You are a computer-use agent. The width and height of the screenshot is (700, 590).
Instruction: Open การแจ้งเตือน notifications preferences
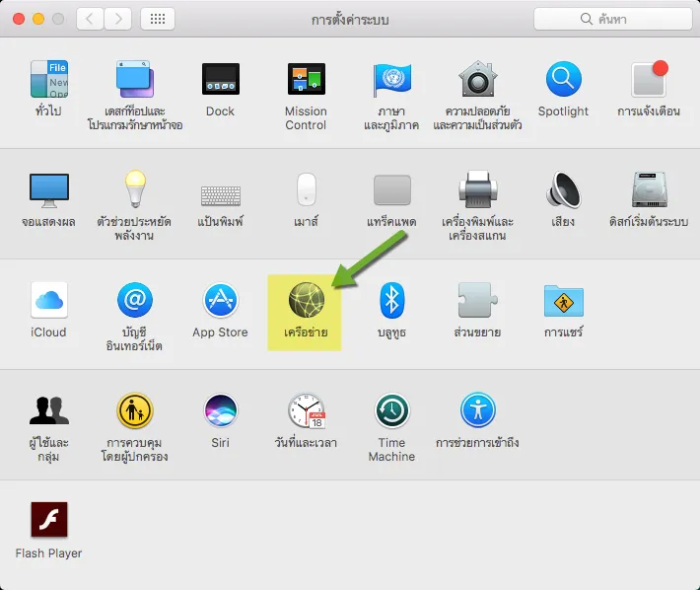(x=649, y=79)
